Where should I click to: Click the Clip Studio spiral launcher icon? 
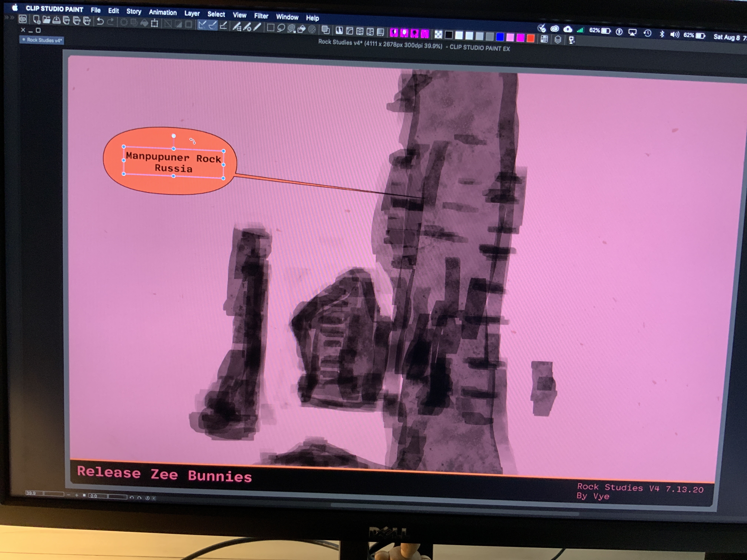point(23,19)
